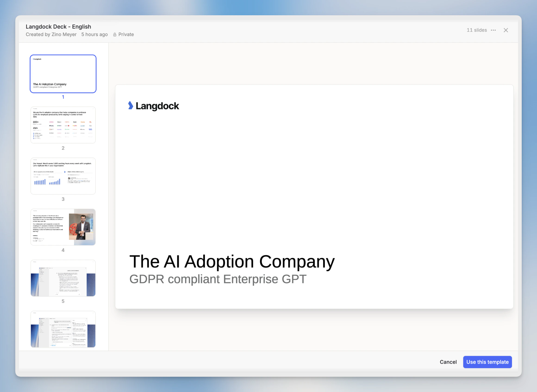Open the three-dot options menu
This screenshot has height=392, width=537.
(493, 30)
